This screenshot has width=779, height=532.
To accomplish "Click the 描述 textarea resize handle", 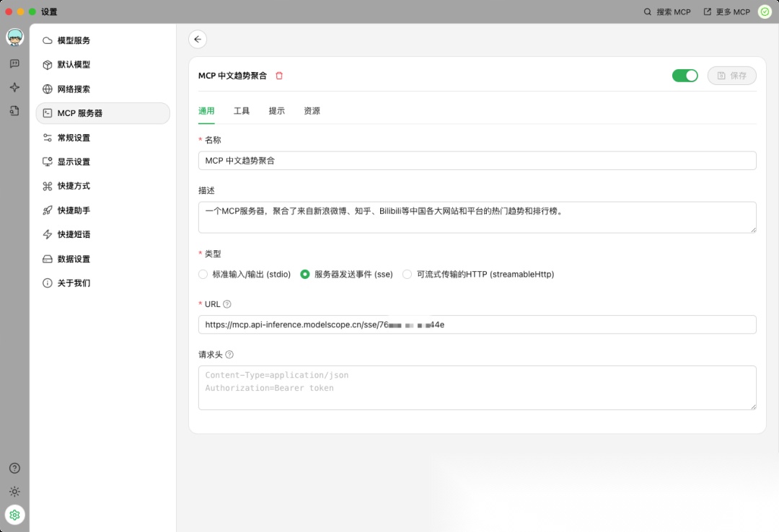I will pos(753,230).
